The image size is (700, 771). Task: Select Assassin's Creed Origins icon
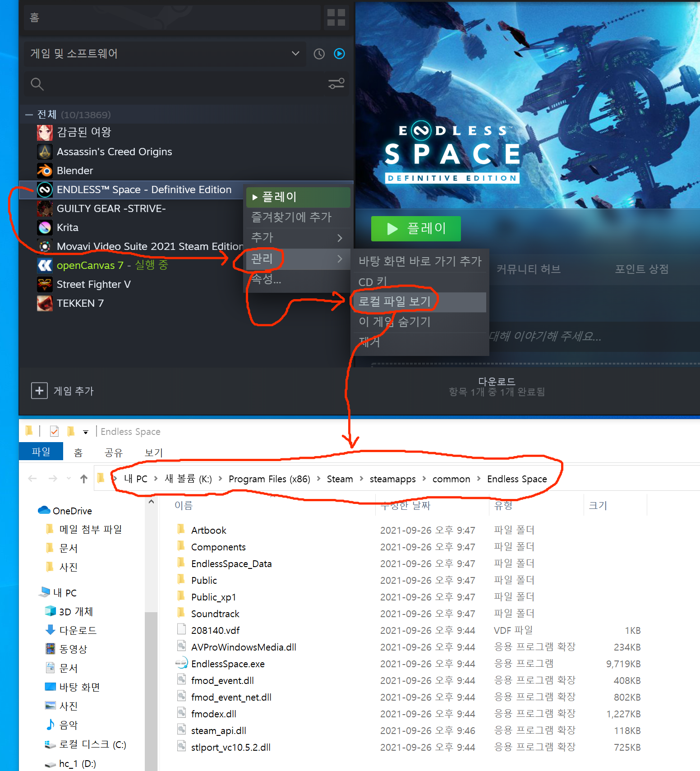click(x=45, y=152)
